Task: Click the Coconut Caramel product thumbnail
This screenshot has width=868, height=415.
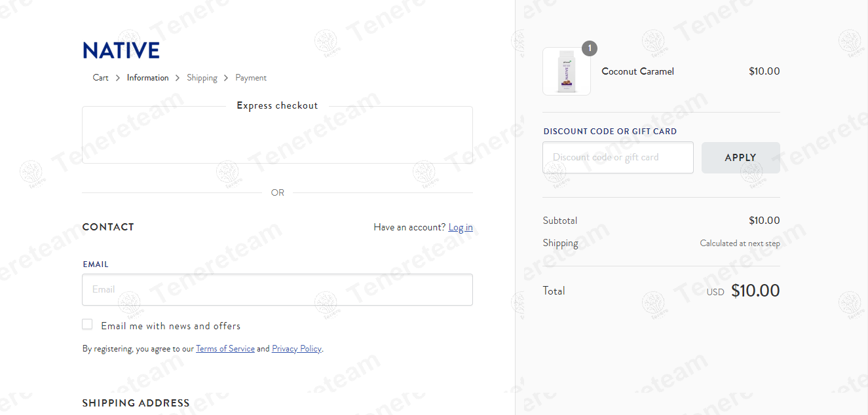Action: pyautogui.click(x=567, y=71)
